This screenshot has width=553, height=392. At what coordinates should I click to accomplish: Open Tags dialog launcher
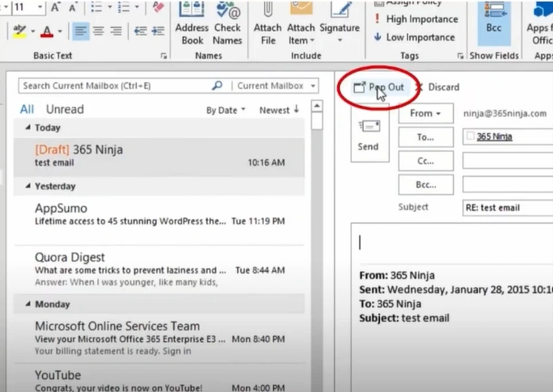(460, 56)
